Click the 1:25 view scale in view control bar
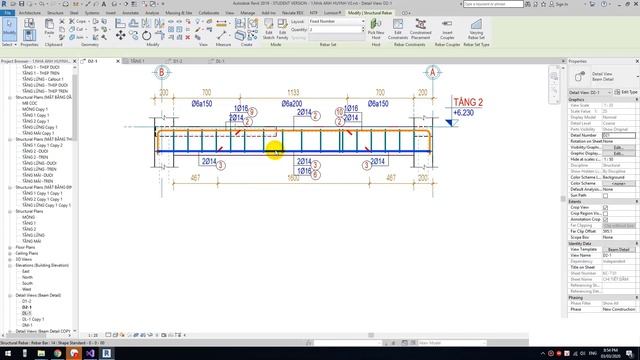 [93, 335]
